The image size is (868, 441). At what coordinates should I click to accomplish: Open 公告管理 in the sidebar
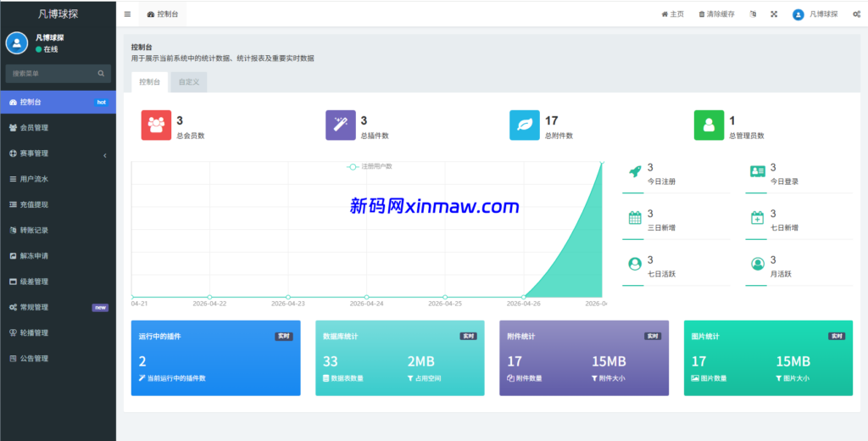tap(58, 359)
